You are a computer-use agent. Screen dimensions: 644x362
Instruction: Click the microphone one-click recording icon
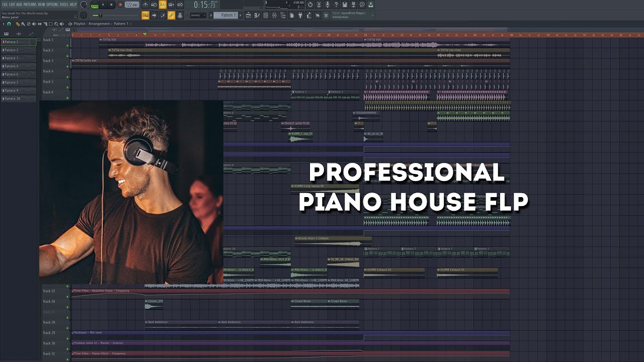pyautogui.click(x=328, y=5)
